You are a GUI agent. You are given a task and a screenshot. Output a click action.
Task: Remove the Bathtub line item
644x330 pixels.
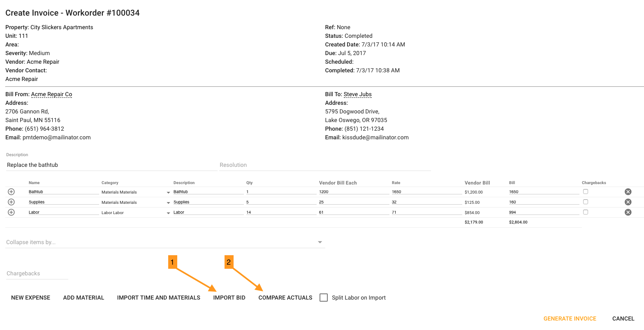(x=628, y=192)
